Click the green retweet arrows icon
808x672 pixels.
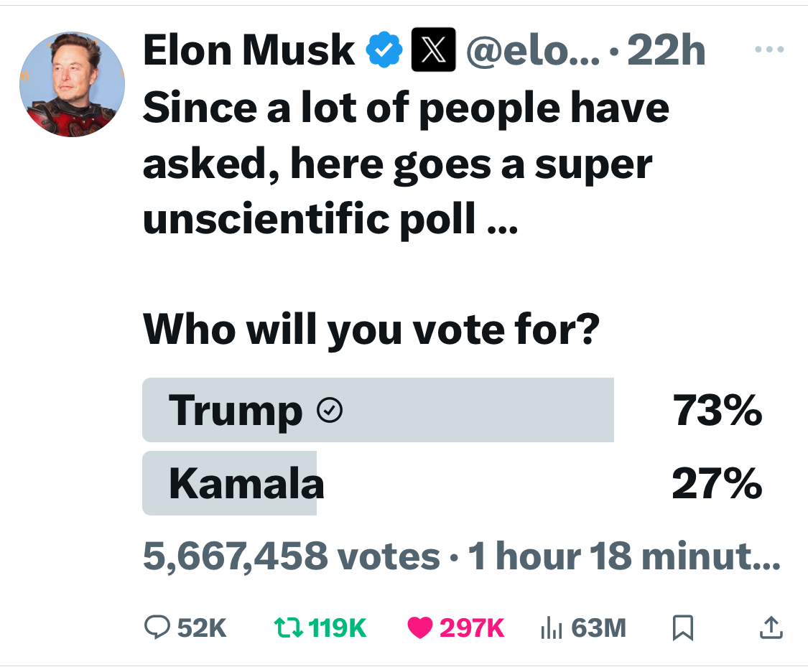[x=288, y=627]
